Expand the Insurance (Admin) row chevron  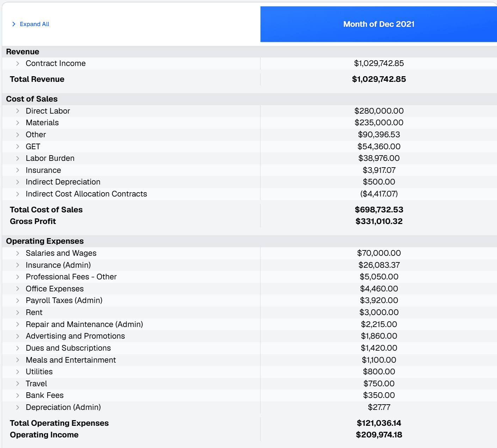click(x=18, y=265)
